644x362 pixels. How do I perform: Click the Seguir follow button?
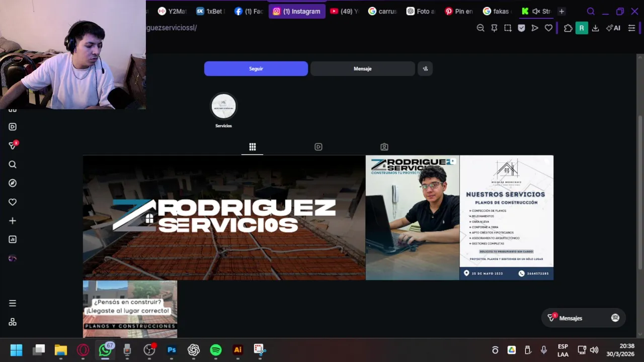(256, 68)
